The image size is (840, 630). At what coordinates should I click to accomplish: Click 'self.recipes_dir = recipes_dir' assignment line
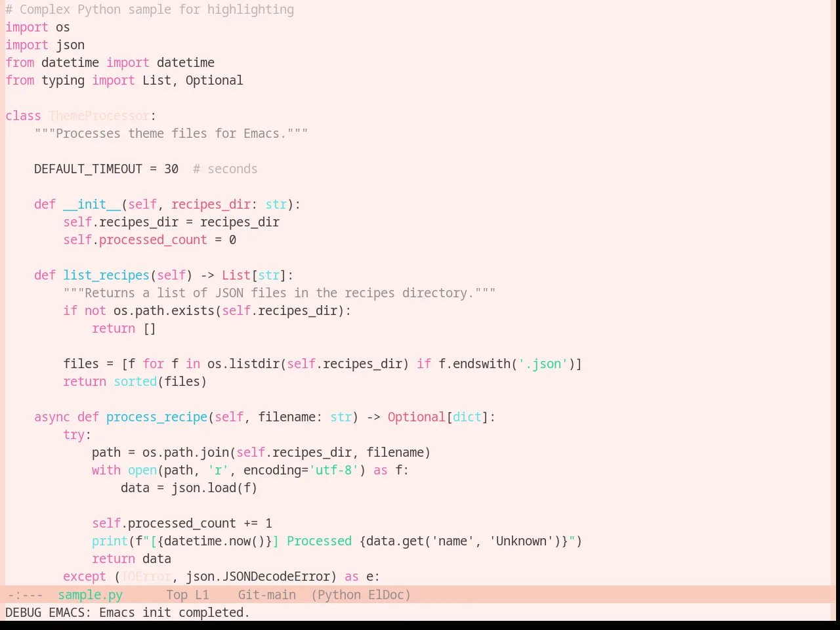coord(171,222)
